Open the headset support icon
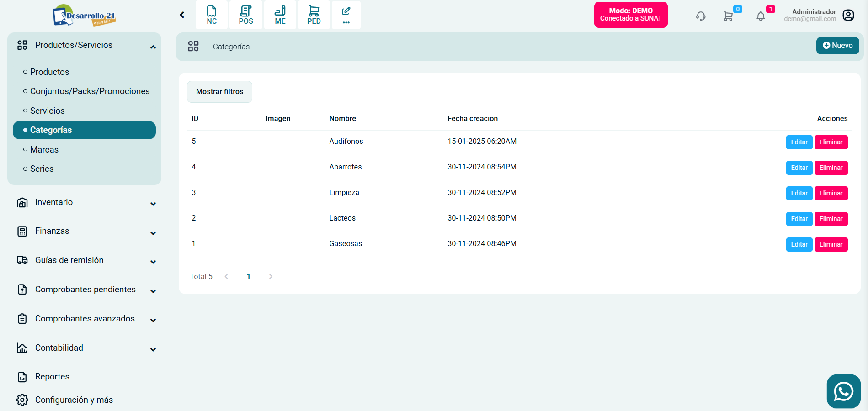The height and width of the screenshot is (411, 868). tap(701, 16)
